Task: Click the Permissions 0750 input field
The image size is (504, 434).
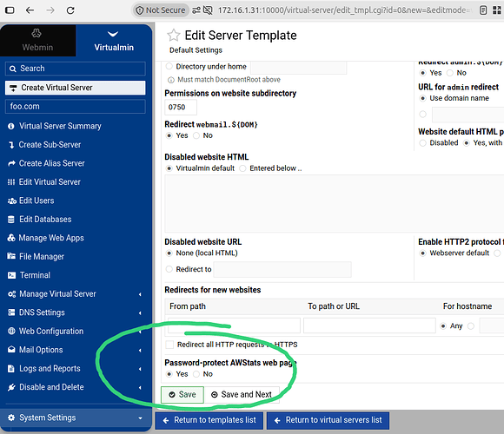Action: tap(181, 108)
